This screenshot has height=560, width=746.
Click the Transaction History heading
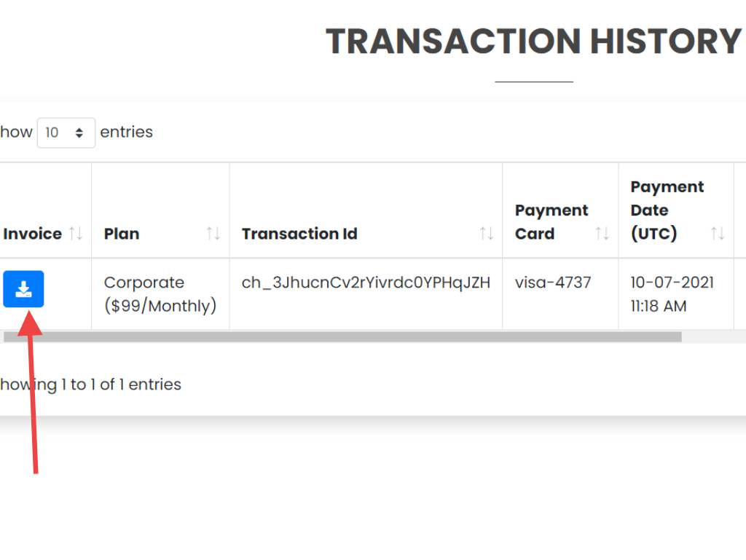point(533,42)
